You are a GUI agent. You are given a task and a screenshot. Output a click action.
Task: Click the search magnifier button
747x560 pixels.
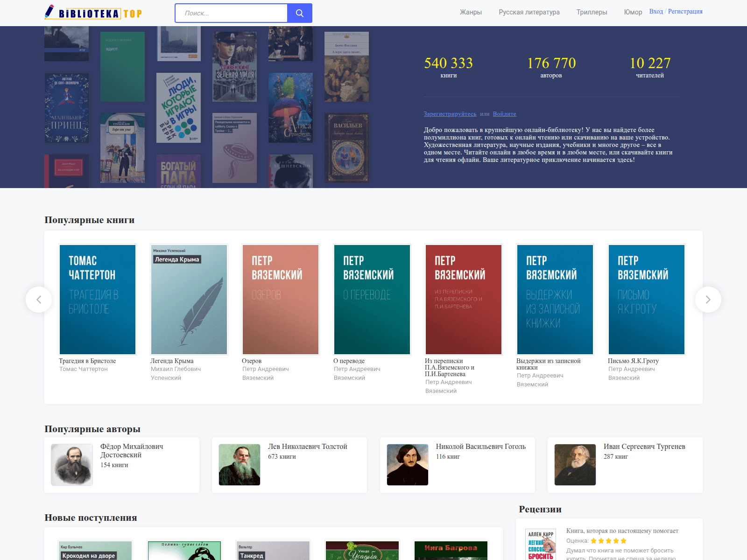point(300,13)
